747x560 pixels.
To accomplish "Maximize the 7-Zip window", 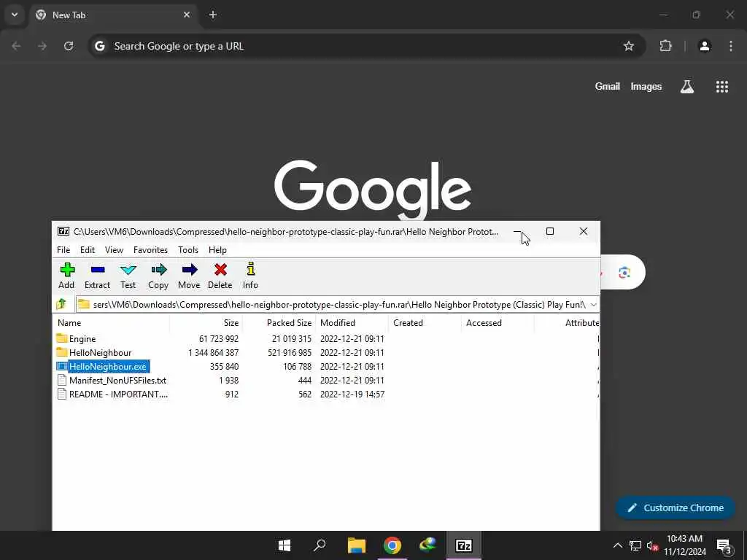I will [x=550, y=231].
